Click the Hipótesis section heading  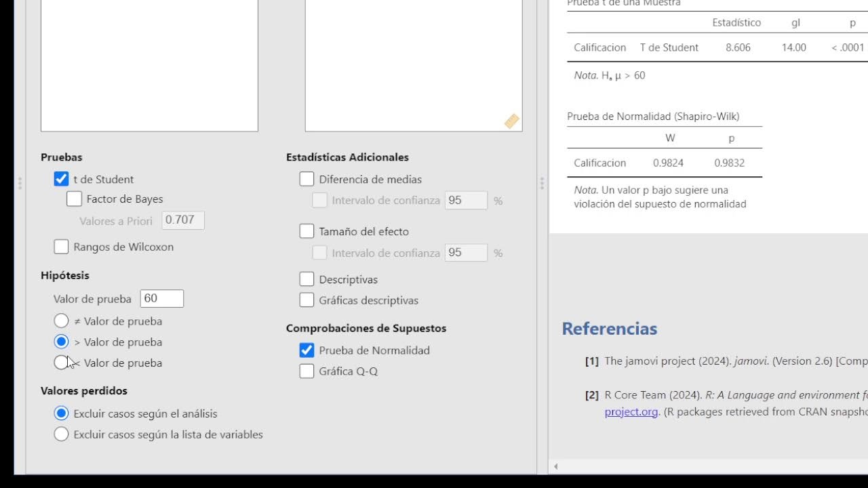pyautogui.click(x=65, y=275)
